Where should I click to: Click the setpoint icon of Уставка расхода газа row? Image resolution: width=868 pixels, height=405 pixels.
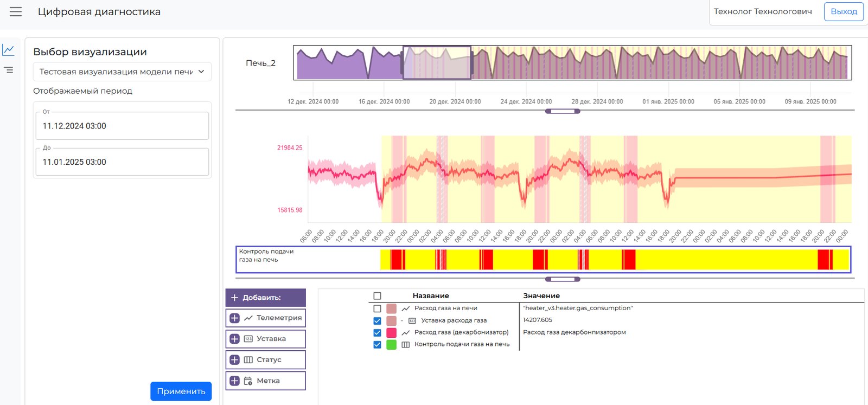(412, 320)
